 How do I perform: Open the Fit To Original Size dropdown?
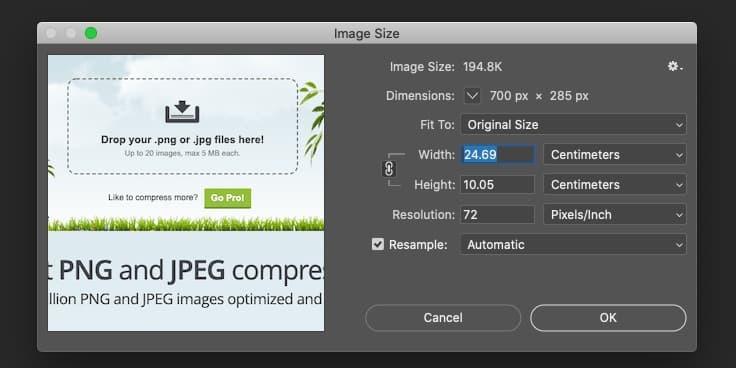pyautogui.click(x=573, y=125)
